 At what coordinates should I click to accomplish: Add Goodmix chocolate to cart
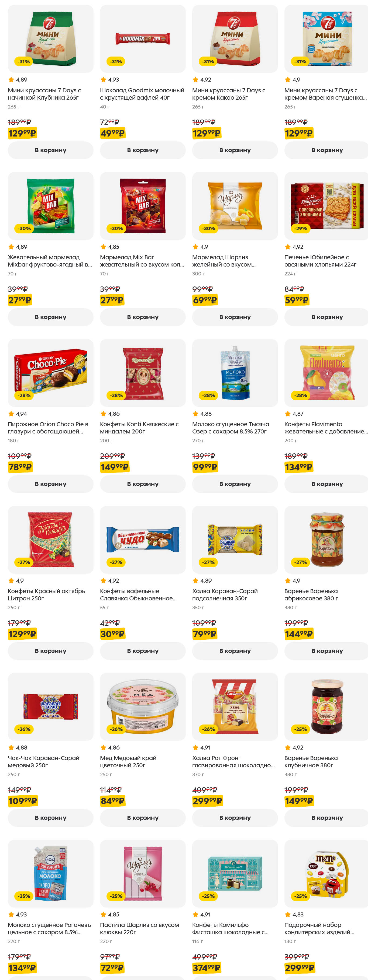(x=142, y=150)
